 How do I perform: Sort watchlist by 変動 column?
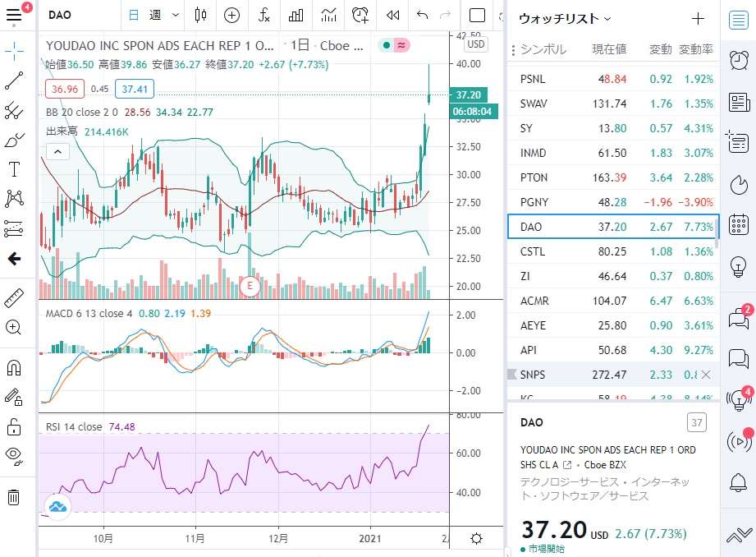coord(661,49)
